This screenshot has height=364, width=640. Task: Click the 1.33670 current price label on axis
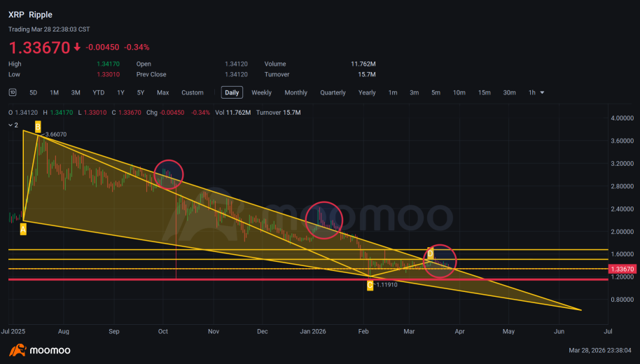[x=622, y=269]
